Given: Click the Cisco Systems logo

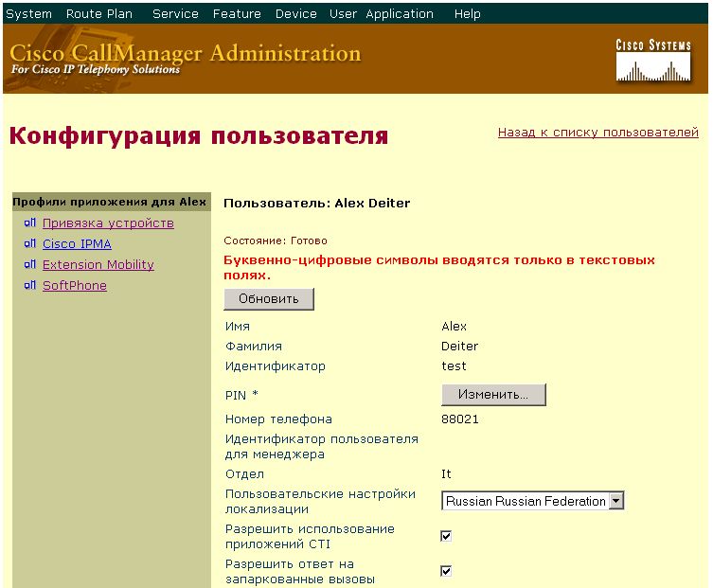Looking at the screenshot, I should tap(653, 60).
